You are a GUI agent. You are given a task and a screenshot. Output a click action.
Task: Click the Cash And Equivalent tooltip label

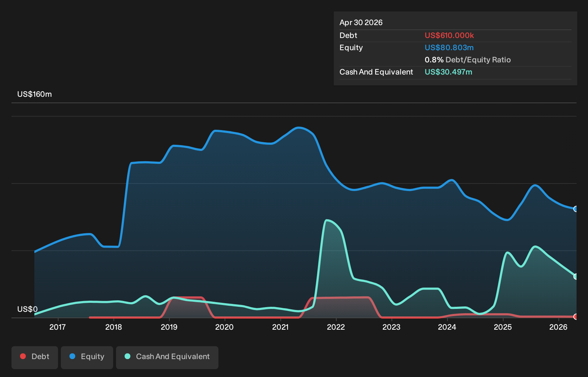coord(376,72)
